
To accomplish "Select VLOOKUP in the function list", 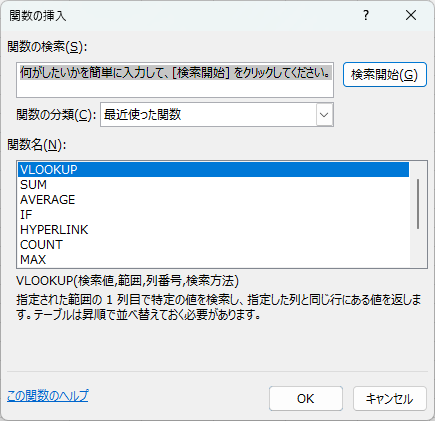I will point(213,170).
